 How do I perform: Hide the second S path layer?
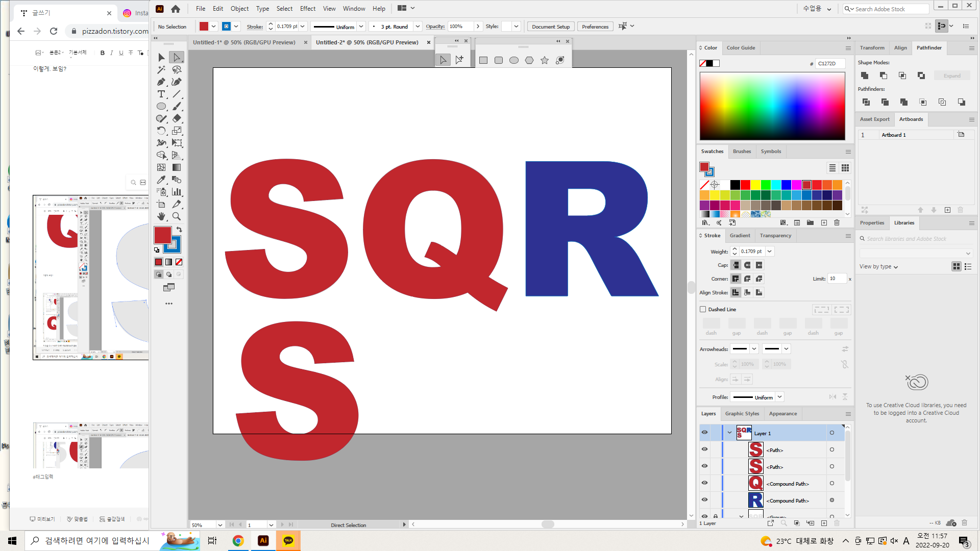(704, 466)
